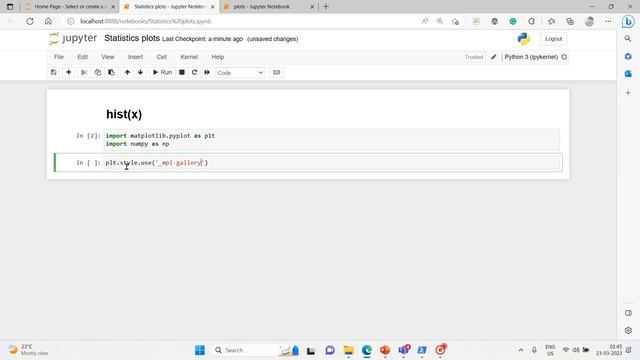
Task: Open the browser profile avatar
Action: 589,21
